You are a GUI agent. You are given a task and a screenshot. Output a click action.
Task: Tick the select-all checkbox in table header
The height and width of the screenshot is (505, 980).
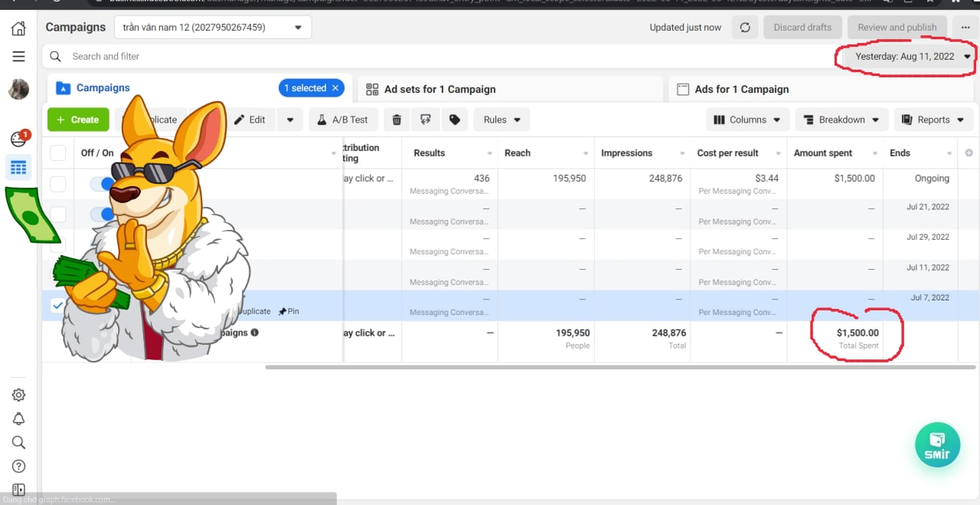pos(58,153)
